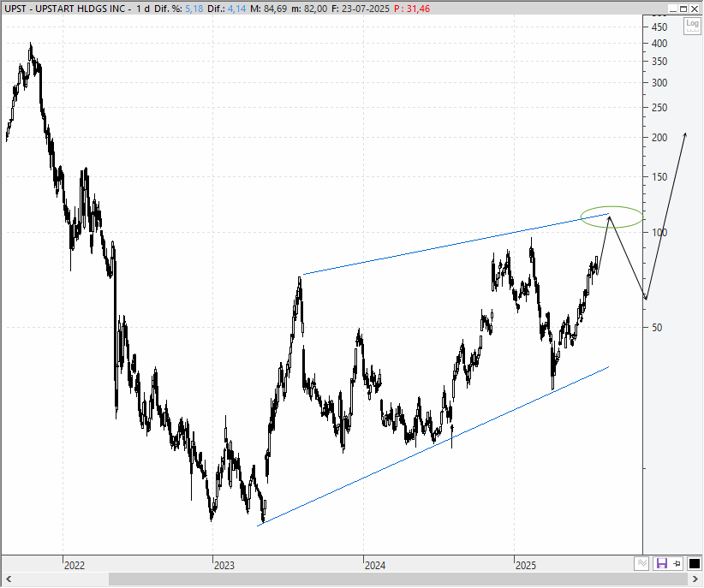Close the UPST chart window
Viewport: 704px width, 588px height.
(x=694, y=9)
